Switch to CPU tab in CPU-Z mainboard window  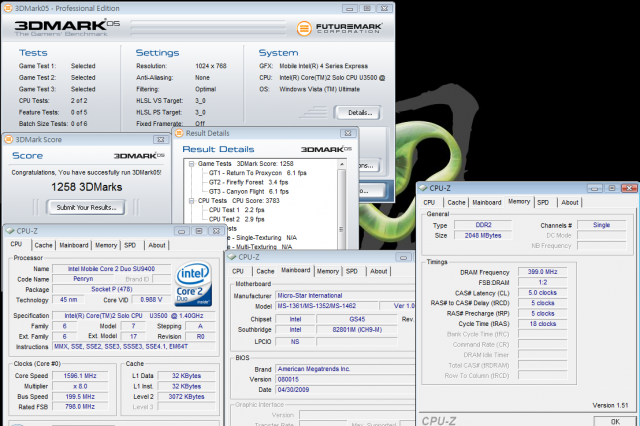(x=238, y=271)
